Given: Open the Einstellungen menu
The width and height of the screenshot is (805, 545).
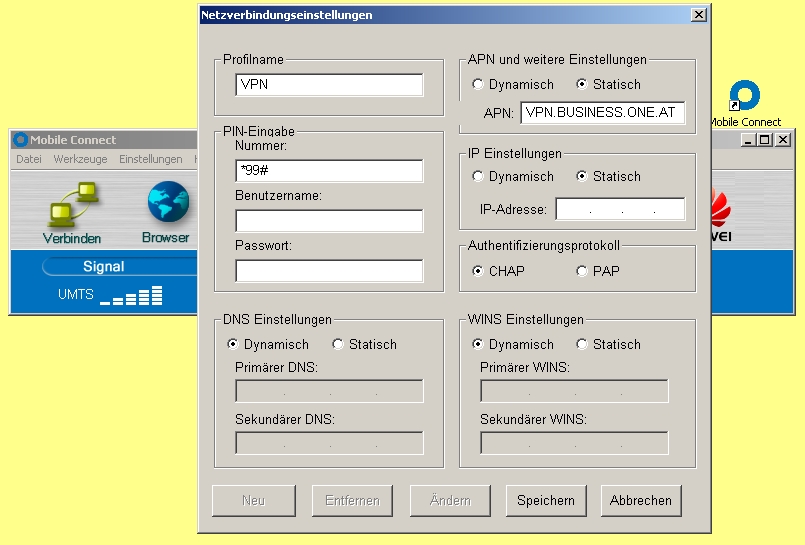Looking at the screenshot, I should tap(150, 159).
